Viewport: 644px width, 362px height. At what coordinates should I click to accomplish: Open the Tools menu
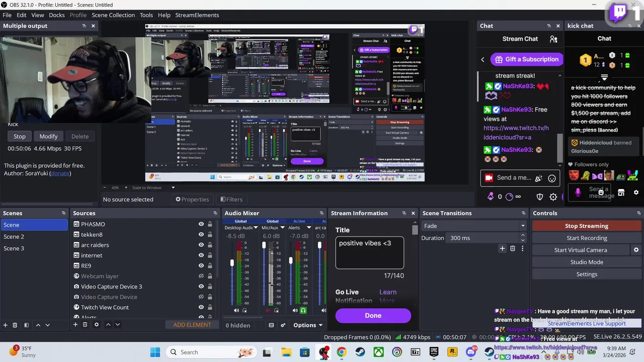[146, 15]
